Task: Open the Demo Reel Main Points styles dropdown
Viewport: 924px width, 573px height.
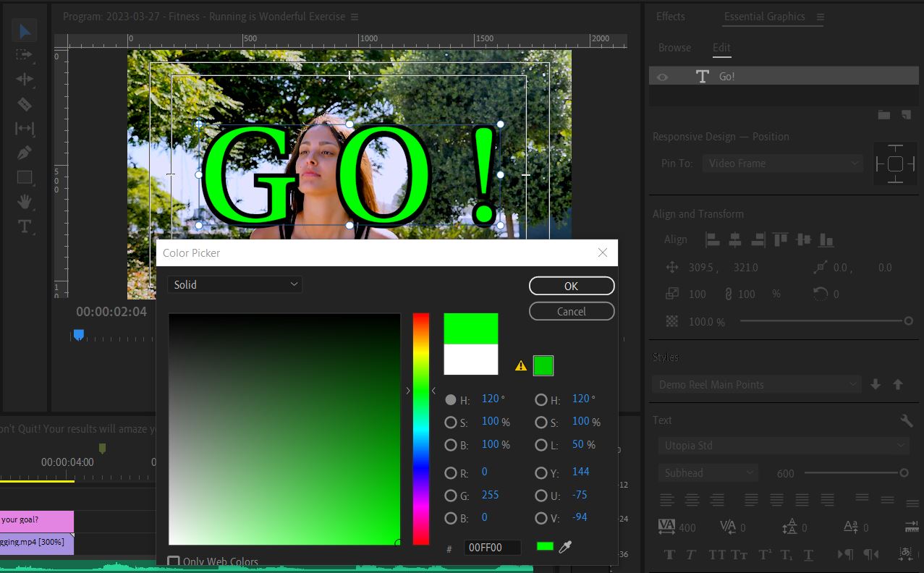Action: 756,385
